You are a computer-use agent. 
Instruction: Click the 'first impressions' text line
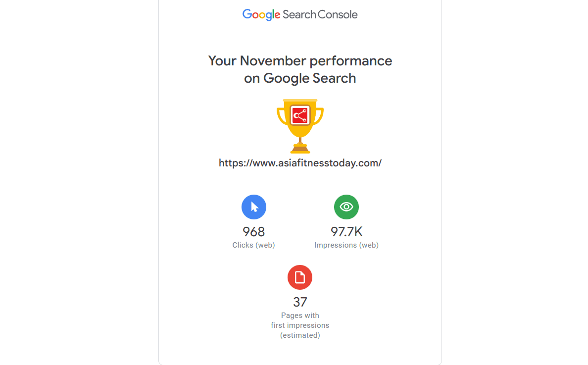(300, 325)
